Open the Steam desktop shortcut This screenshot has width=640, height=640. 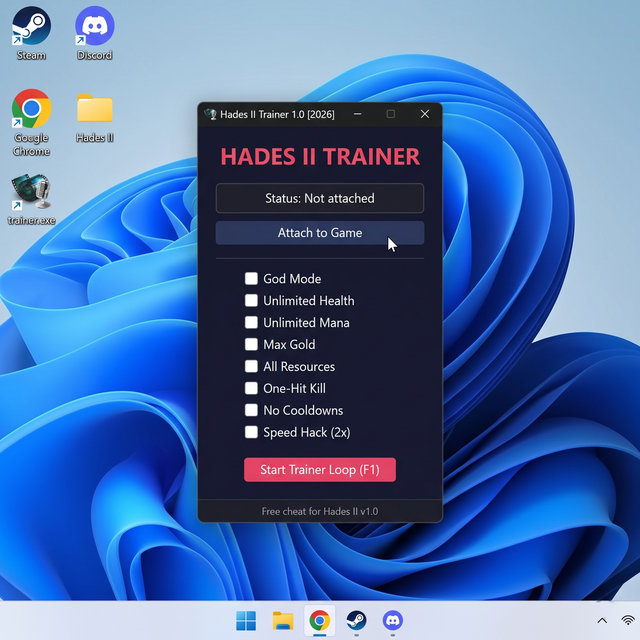(31, 33)
